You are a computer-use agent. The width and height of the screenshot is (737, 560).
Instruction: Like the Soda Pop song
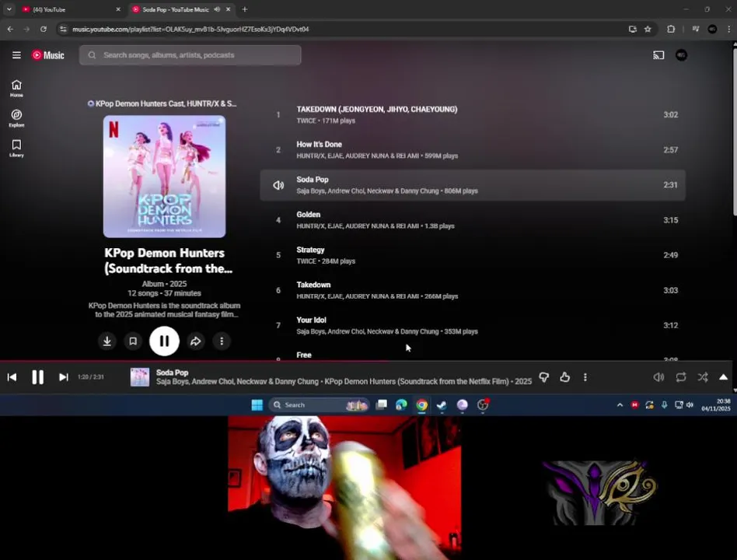click(x=564, y=377)
